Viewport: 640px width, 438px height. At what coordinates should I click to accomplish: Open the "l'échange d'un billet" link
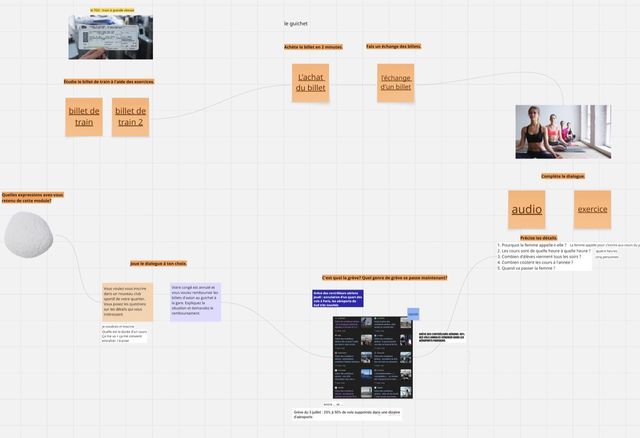(x=396, y=82)
